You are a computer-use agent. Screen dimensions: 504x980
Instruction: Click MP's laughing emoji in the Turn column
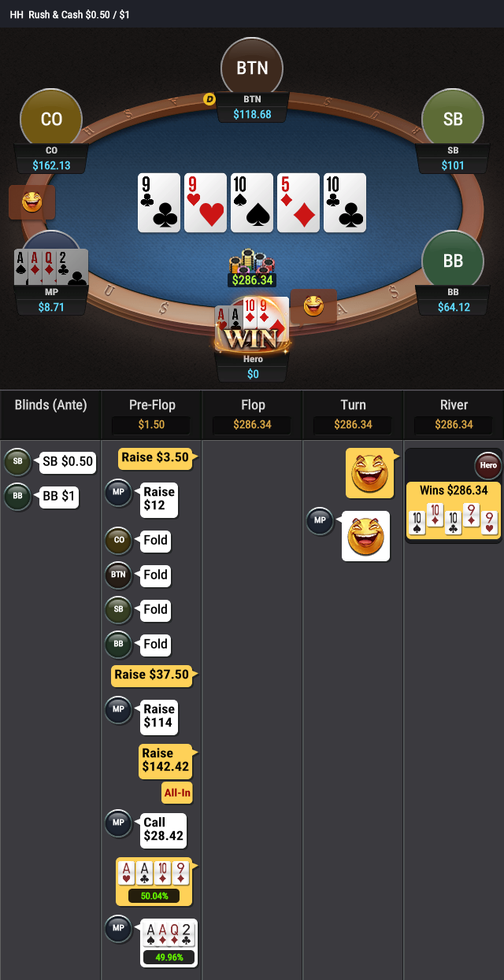[x=365, y=536]
